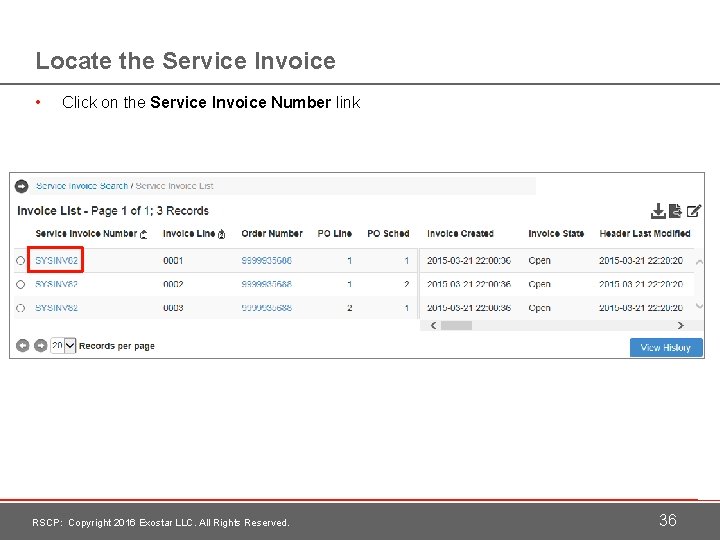Open SYSINV82 link in the 0001 row
720x540 pixels.
[56, 260]
